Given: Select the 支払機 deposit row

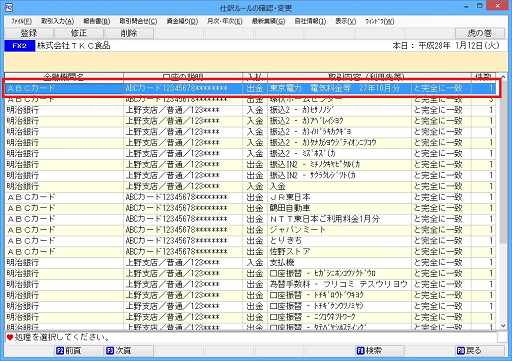Looking at the screenshot, I should click(250, 263).
